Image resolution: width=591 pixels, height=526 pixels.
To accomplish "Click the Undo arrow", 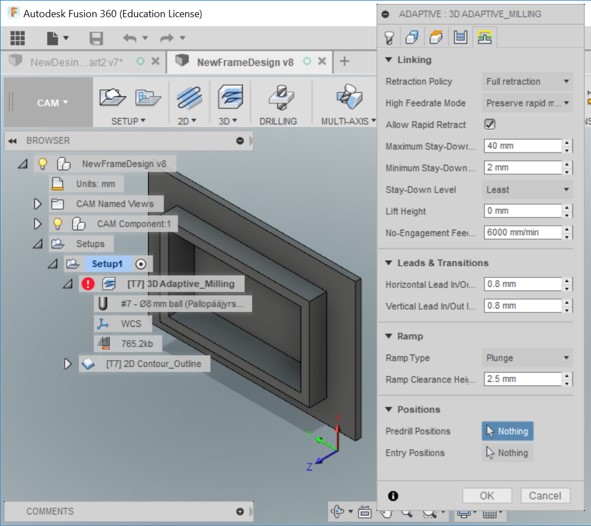I will [130, 38].
